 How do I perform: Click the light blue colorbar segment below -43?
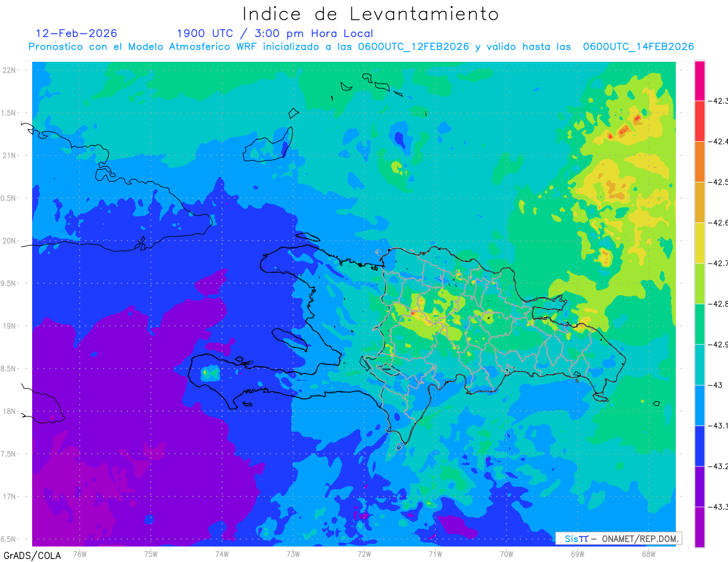(x=699, y=405)
